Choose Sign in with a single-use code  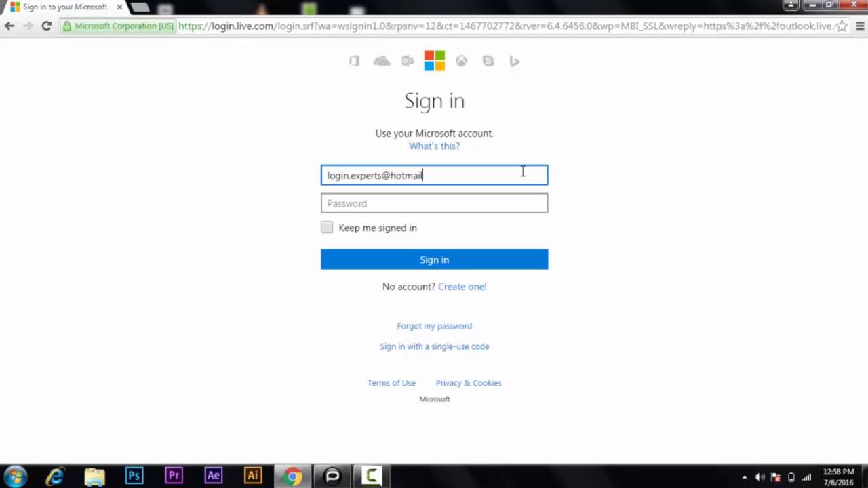click(x=434, y=346)
